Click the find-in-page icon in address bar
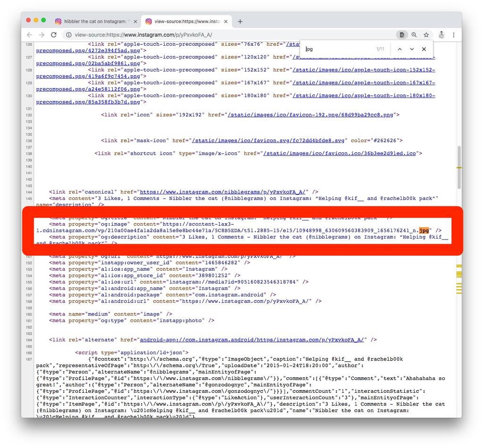The height and width of the screenshot is (448, 483). coord(402,35)
